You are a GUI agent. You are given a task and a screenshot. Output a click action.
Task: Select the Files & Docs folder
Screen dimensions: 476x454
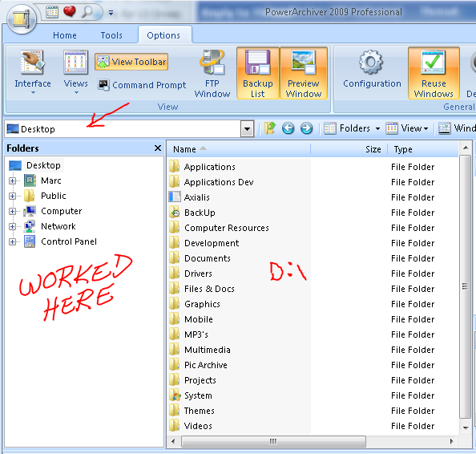click(x=209, y=289)
